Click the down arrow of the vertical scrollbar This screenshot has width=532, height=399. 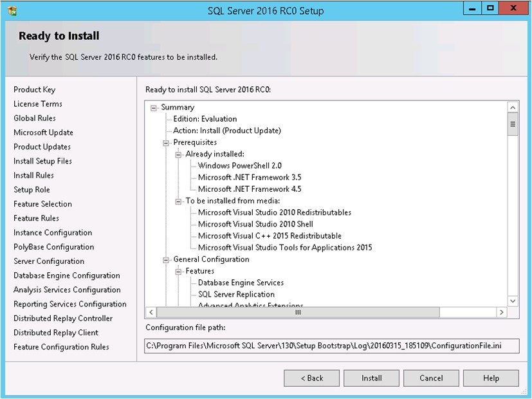513,301
